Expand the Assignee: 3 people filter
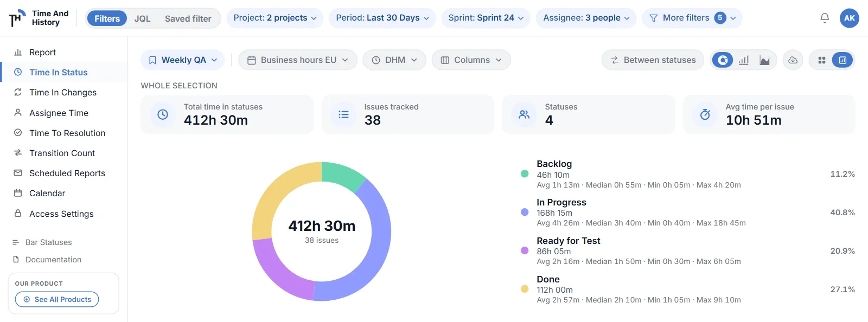868x322 pixels. (586, 18)
